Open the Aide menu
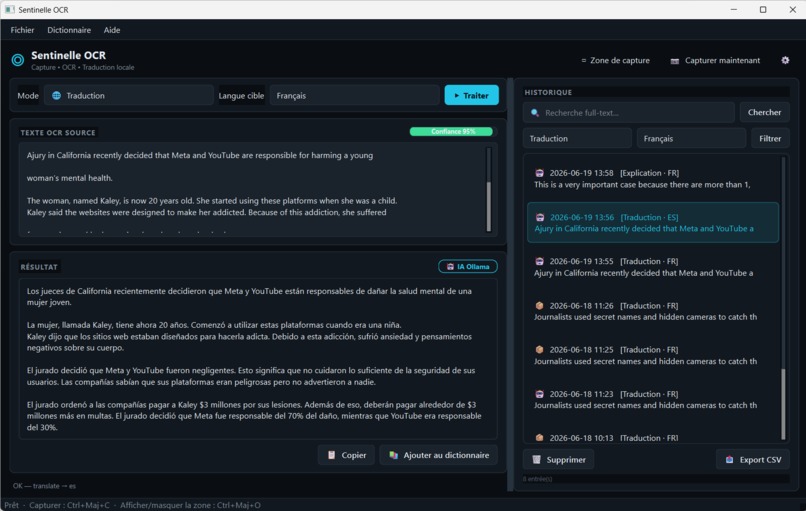The width and height of the screenshot is (806, 511). (112, 30)
